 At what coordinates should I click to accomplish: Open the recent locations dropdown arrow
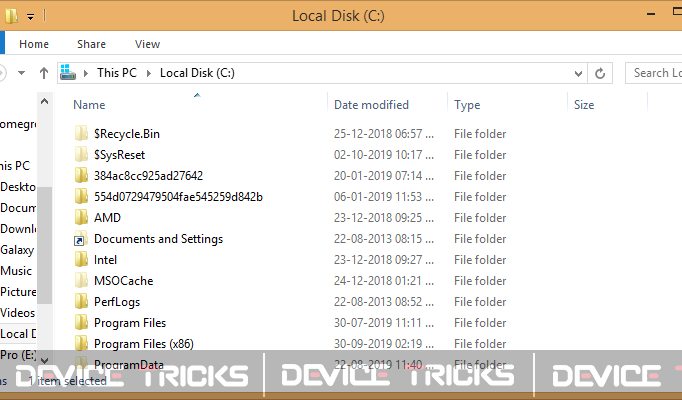pos(21,73)
